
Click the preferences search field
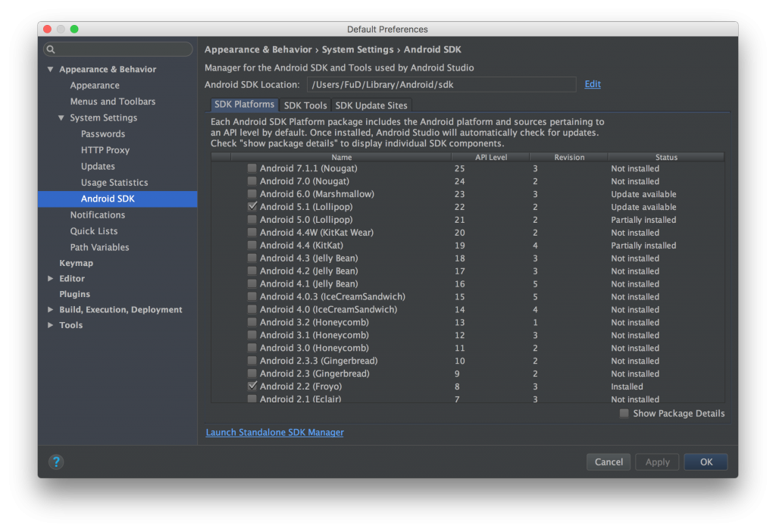[x=117, y=49]
